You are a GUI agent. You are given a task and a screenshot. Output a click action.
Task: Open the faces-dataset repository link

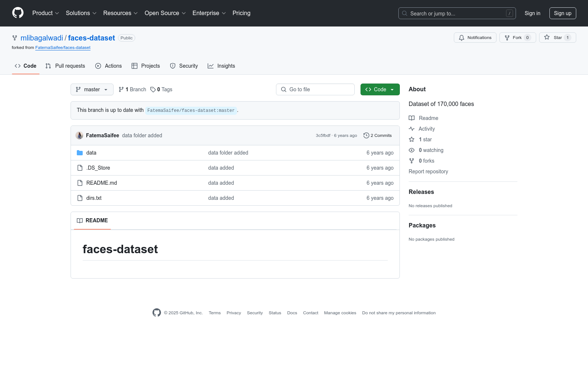click(92, 38)
